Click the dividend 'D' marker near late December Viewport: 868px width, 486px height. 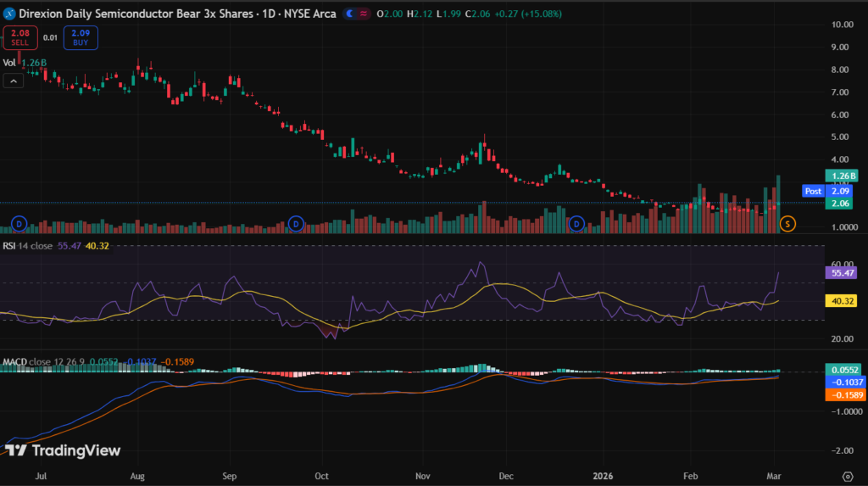577,224
